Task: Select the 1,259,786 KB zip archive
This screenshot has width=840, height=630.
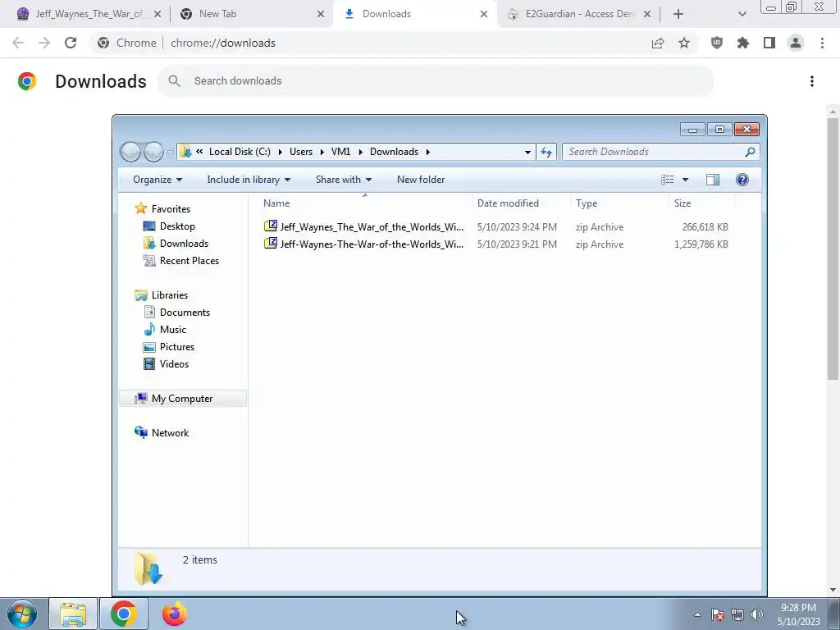Action: (496, 244)
